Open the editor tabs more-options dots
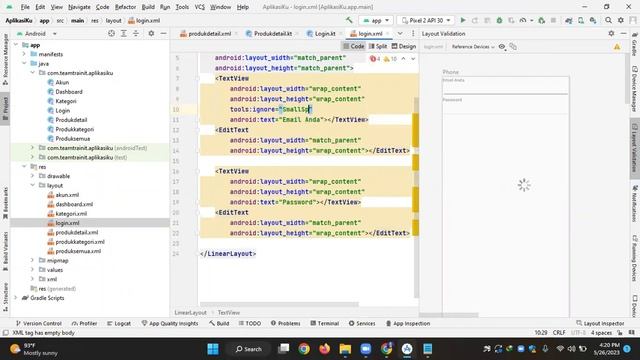 coord(413,33)
